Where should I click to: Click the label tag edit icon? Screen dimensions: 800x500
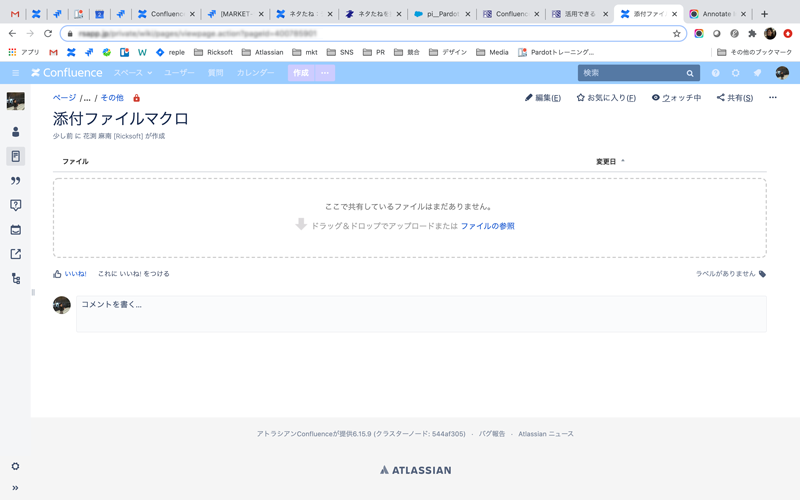click(x=762, y=274)
